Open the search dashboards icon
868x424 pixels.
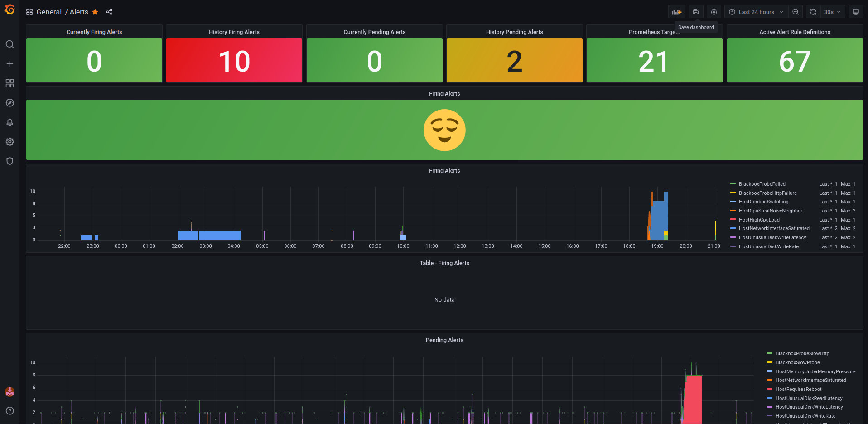coord(10,44)
